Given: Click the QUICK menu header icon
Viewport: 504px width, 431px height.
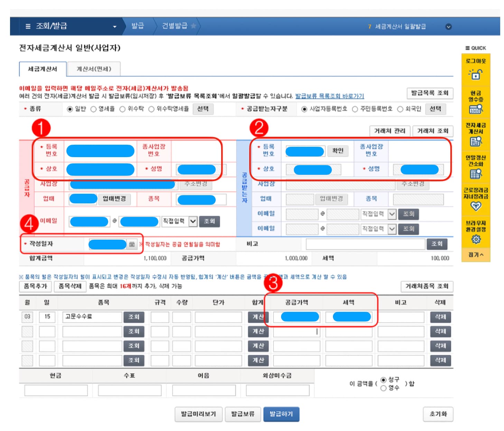Looking at the screenshot, I should (467, 48).
